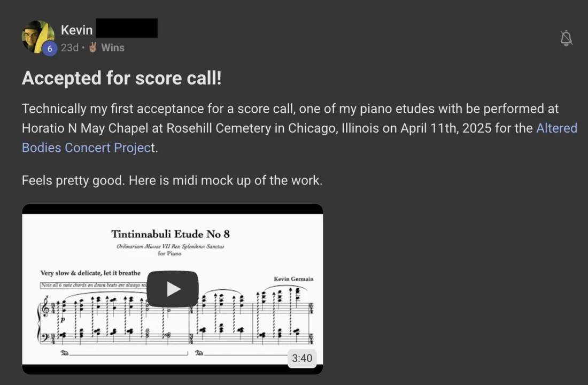Screen dimensions: 588x385
Task: Open the Altered Bodies link text
Action: pyautogui.click(x=556, y=128)
